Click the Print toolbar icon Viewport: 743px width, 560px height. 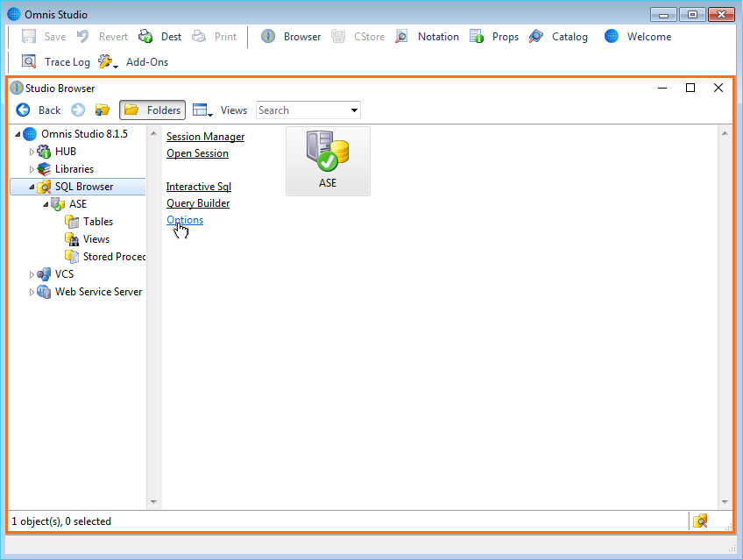(199, 37)
